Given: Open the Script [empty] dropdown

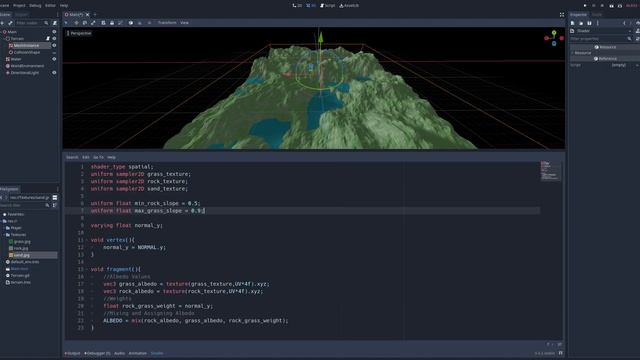Looking at the screenshot, I should coord(624,65).
